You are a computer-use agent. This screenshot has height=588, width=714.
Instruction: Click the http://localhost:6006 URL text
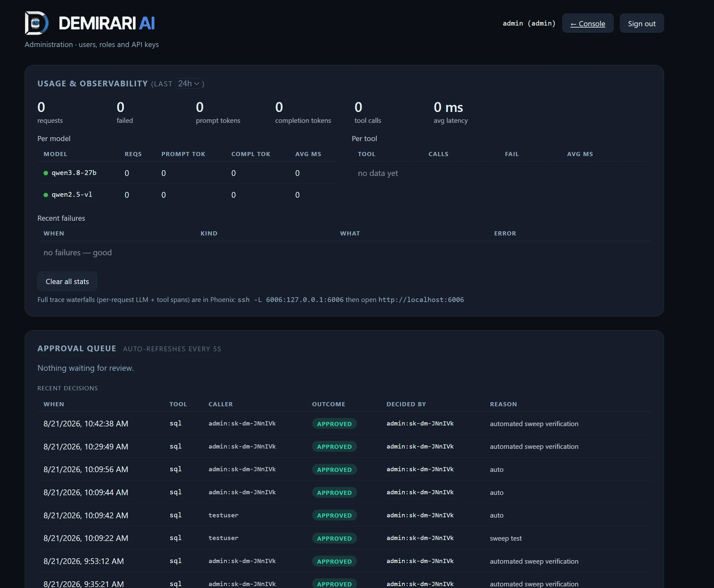421,300
